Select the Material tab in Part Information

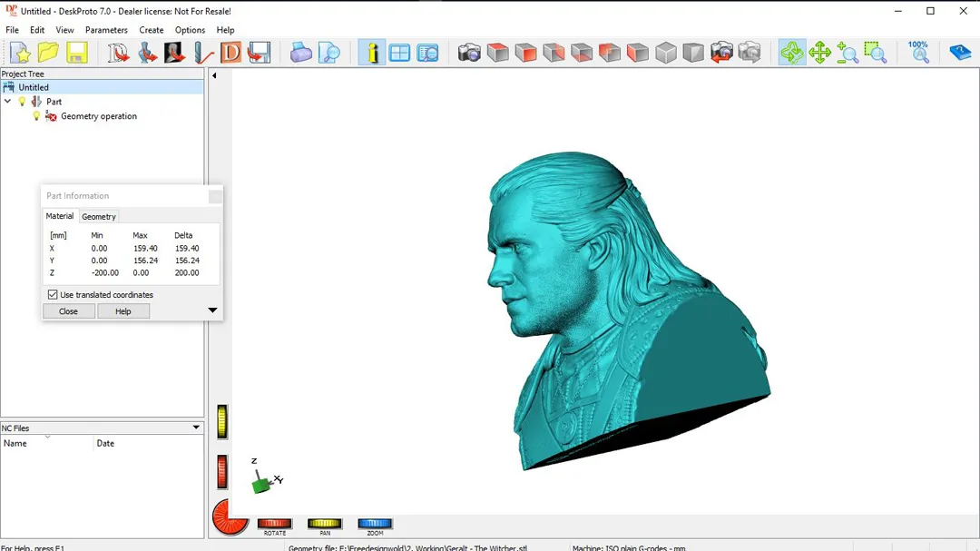(59, 216)
